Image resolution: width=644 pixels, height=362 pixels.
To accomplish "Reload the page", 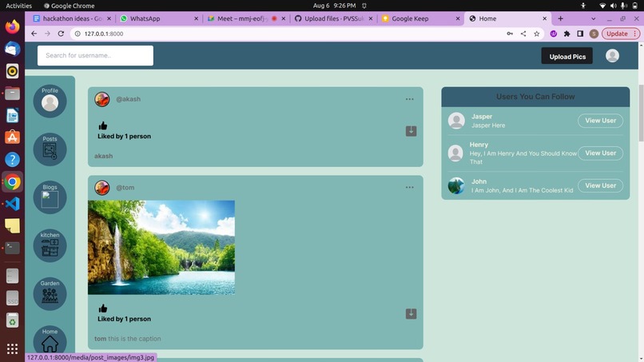I will [x=61, y=34].
